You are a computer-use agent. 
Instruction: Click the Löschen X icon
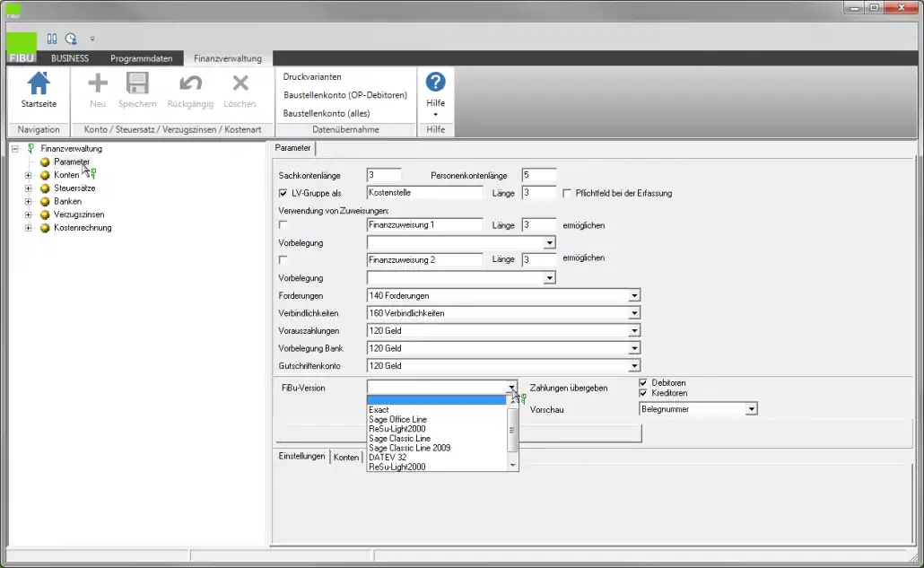click(x=240, y=83)
